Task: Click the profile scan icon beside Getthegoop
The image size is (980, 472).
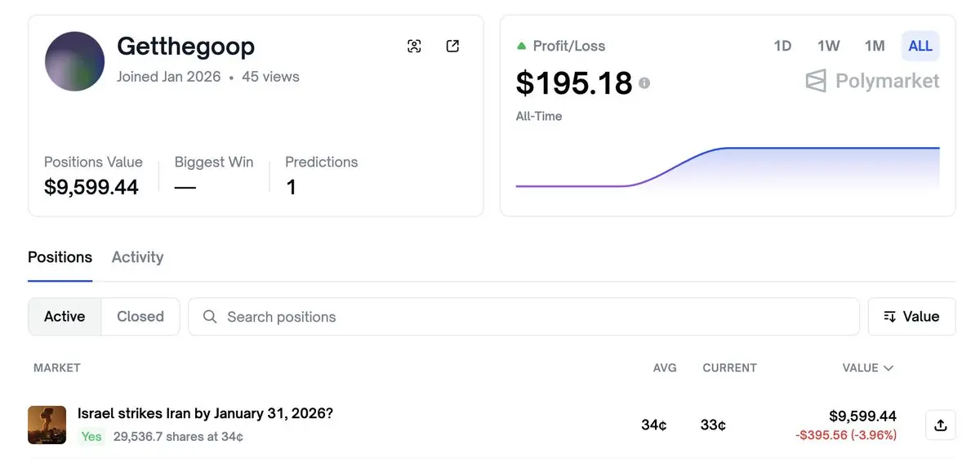Action: tap(414, 47)
